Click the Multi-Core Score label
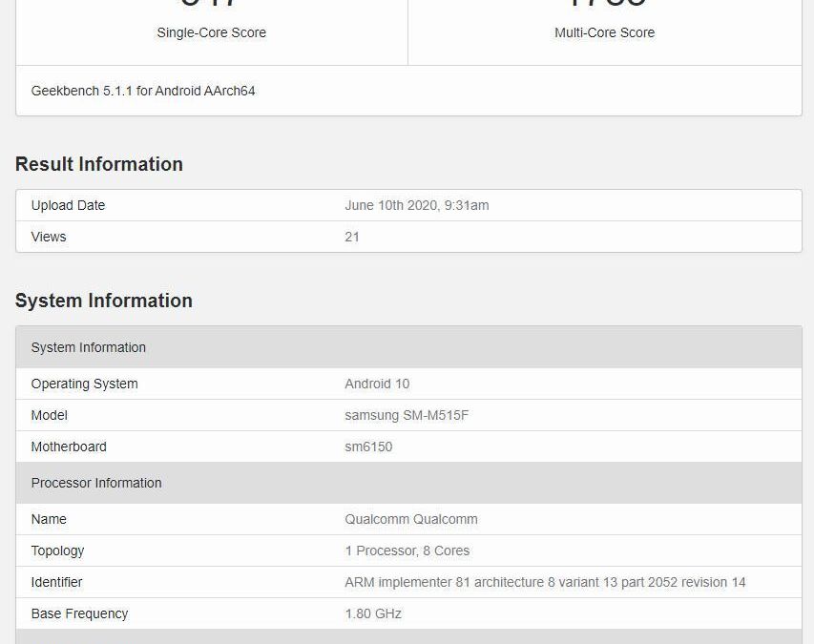The width and height of the screenshot is (814, 644). (x=606, y=32)
